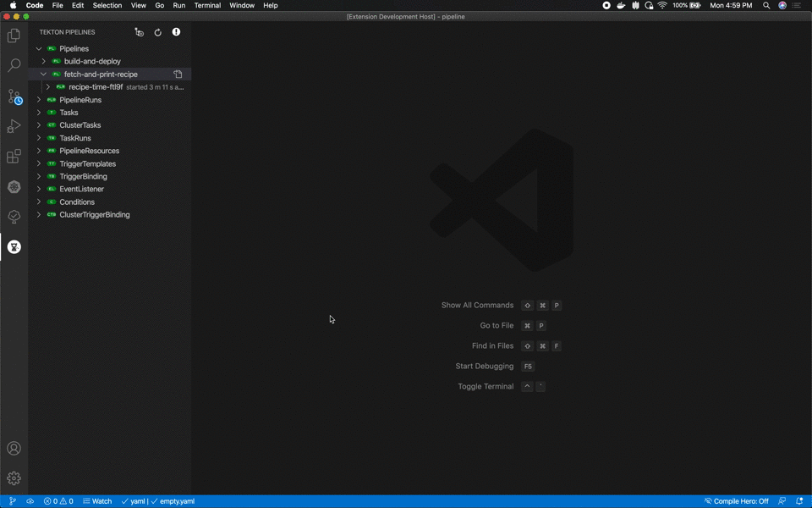Click the Watch status bar item
Screen dimensions: 812x508
click(x=97, y=501)
